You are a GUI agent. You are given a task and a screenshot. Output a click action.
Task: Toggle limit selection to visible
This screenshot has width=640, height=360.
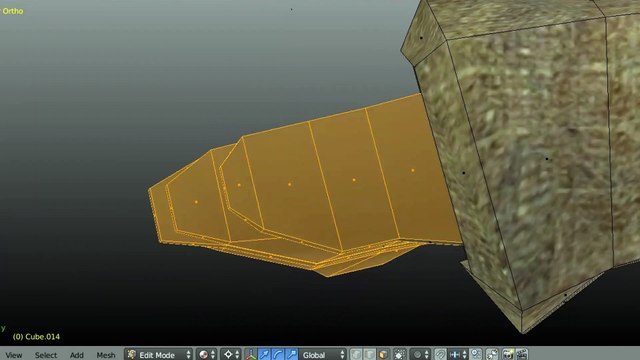click(400, 355)
